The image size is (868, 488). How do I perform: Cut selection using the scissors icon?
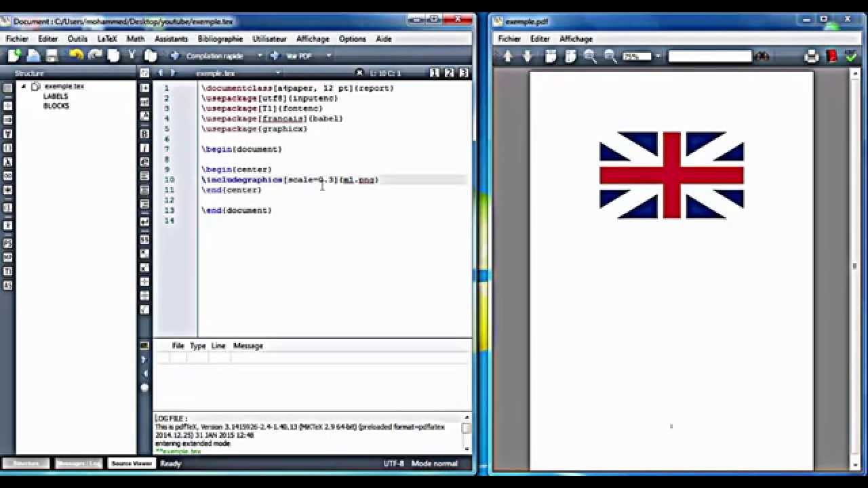132,56
